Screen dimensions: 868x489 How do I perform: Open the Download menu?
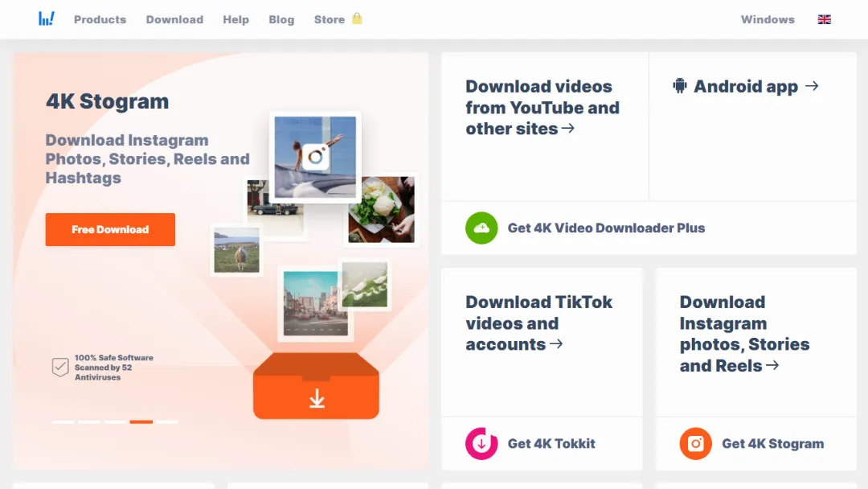tap(174, 19)
